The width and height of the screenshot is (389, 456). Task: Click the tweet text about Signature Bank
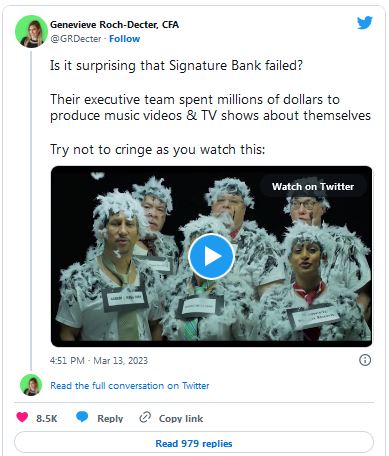pyautogui.click(x=210, y=107)
